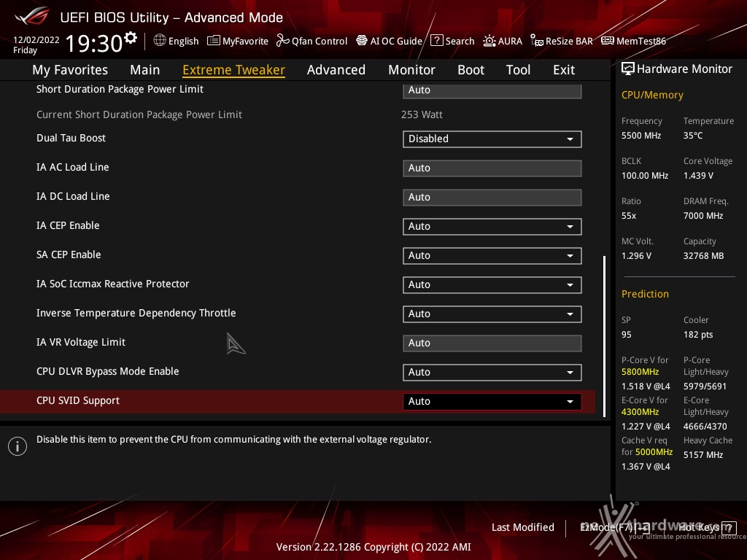Click the Hot Keys button
The height and width of the screenshot is (560, 747).
click(707, 528)
